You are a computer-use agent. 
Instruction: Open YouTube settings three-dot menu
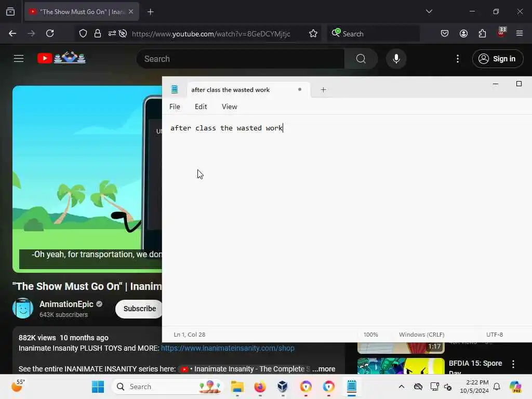[x=458, y=59]
